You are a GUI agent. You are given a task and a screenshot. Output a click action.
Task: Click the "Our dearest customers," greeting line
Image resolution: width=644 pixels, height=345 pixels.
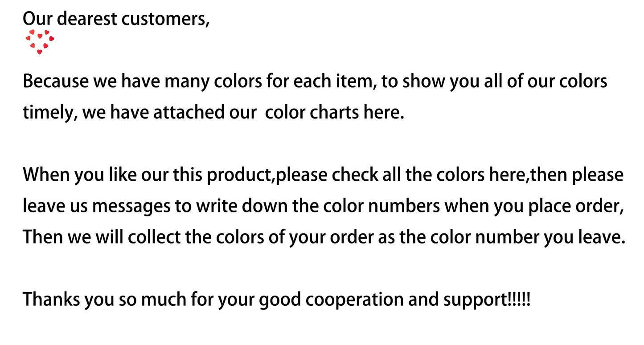[116, 18]
